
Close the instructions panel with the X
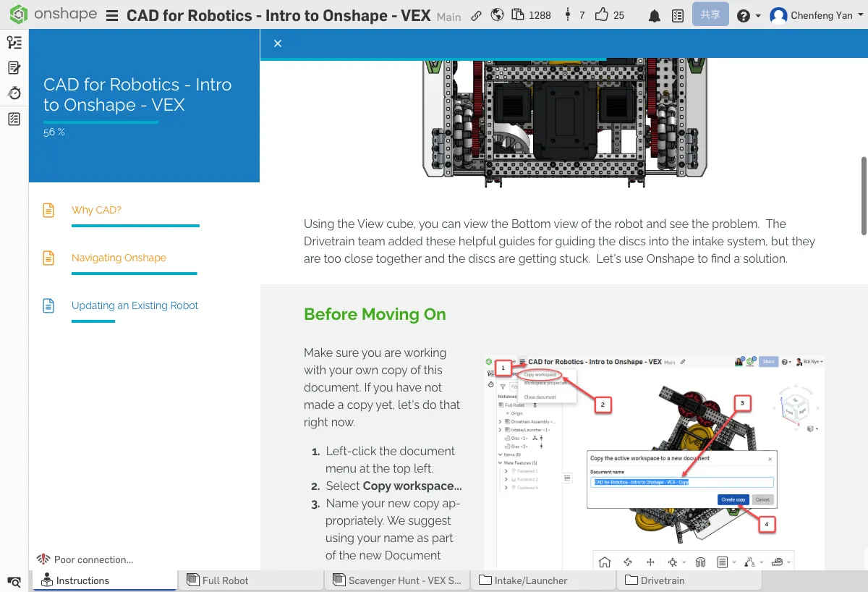(x=278, y=43)
